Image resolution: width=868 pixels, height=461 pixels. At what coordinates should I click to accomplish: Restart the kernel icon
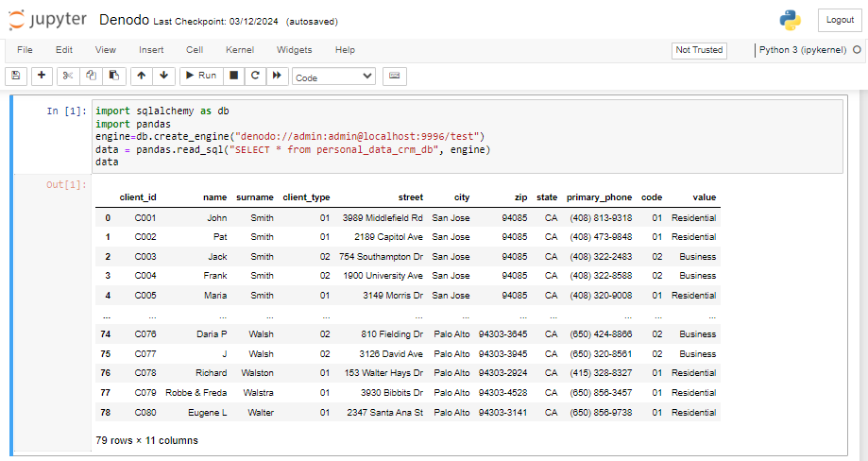(255, 76)
